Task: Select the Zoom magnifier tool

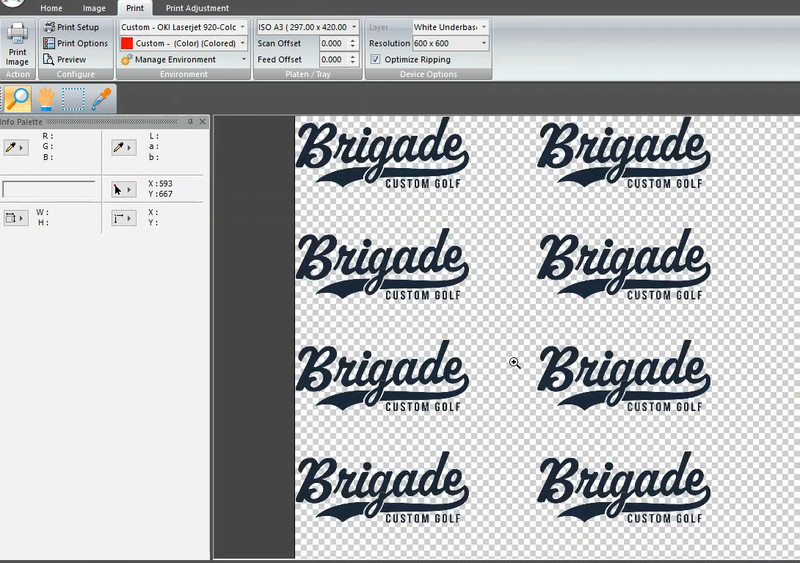Action: [18, 99]
